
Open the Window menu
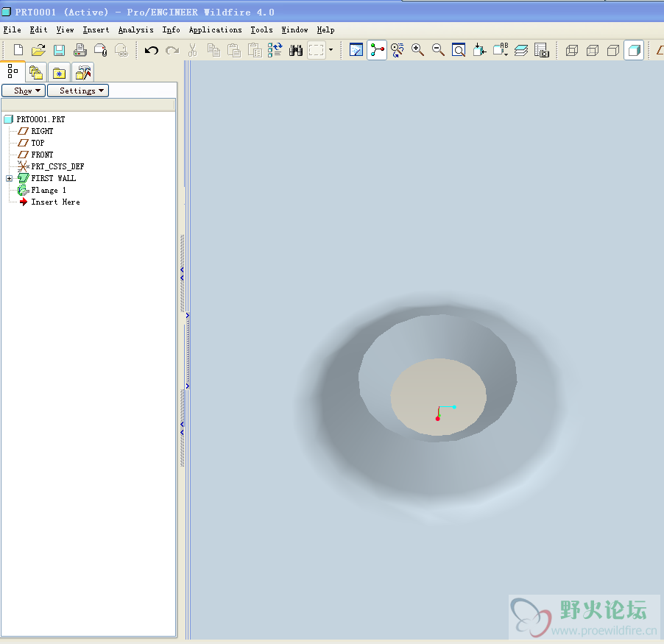(294, 29)
